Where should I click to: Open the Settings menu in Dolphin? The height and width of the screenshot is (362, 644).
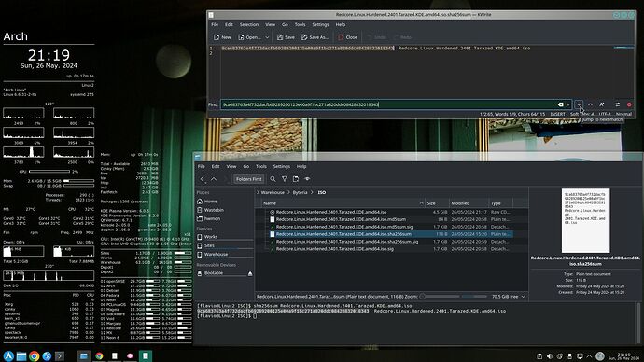click(281, 167)
